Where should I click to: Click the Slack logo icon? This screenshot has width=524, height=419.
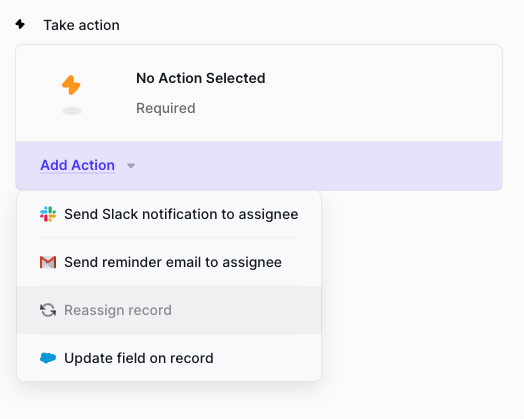coord(48,214)
